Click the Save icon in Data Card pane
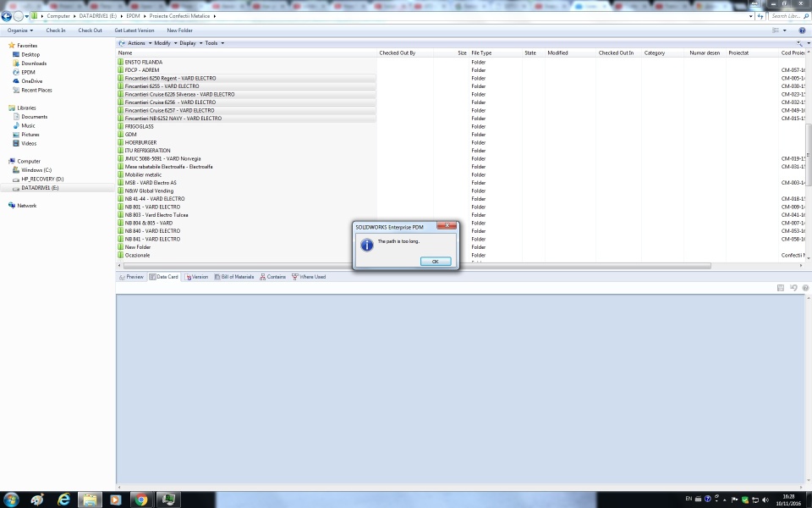812x508 pixels. (781, 288)
